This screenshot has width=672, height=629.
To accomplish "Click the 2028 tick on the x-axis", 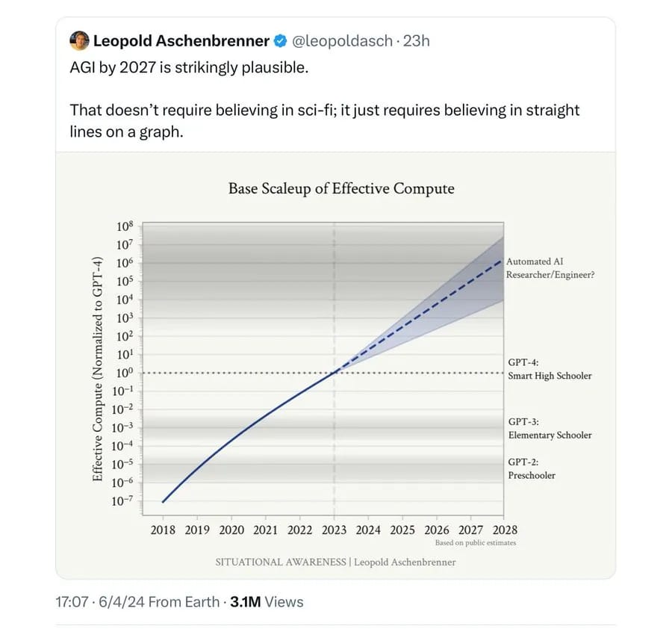I will (505, 530).
